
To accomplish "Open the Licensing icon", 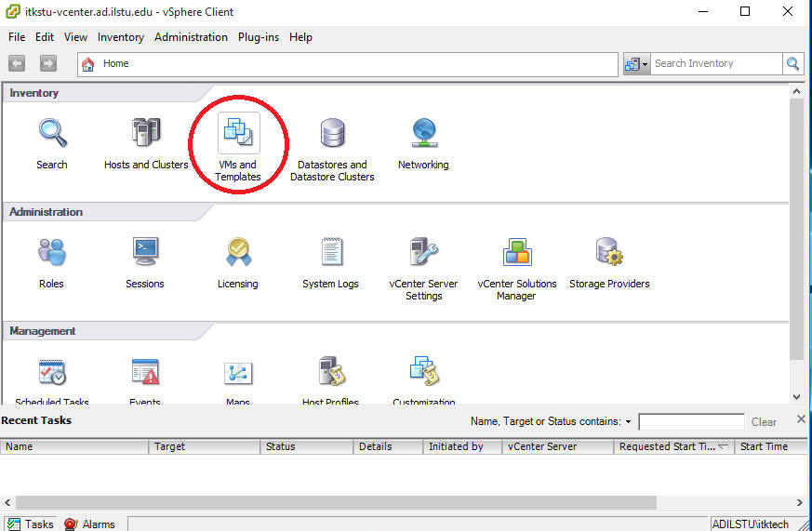I will [238, 252].
